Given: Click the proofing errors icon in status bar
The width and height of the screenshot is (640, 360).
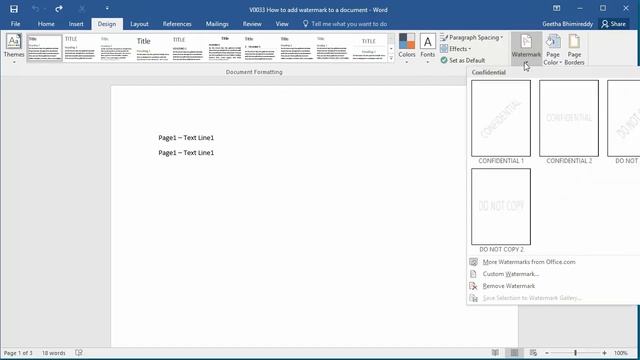Looking at the screenshot, I should click(x=79, y=353).
